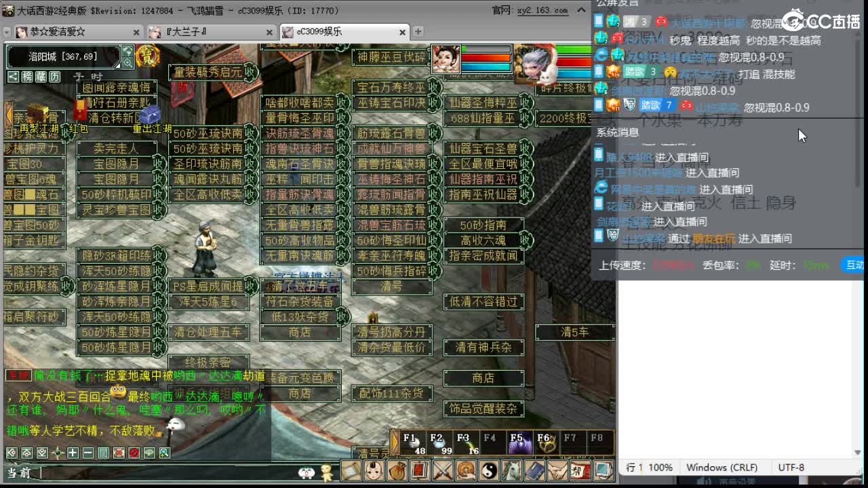Open the 高收六魂 stall
868x488 pixels.
(484, 240)
